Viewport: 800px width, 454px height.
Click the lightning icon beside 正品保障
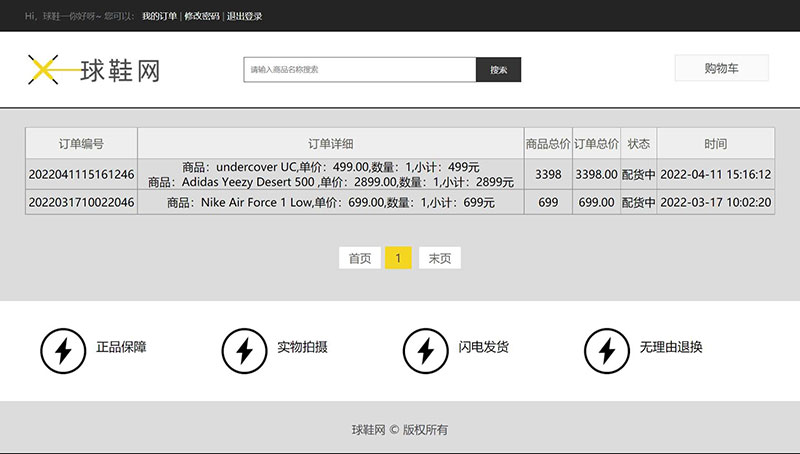[62, 350]
